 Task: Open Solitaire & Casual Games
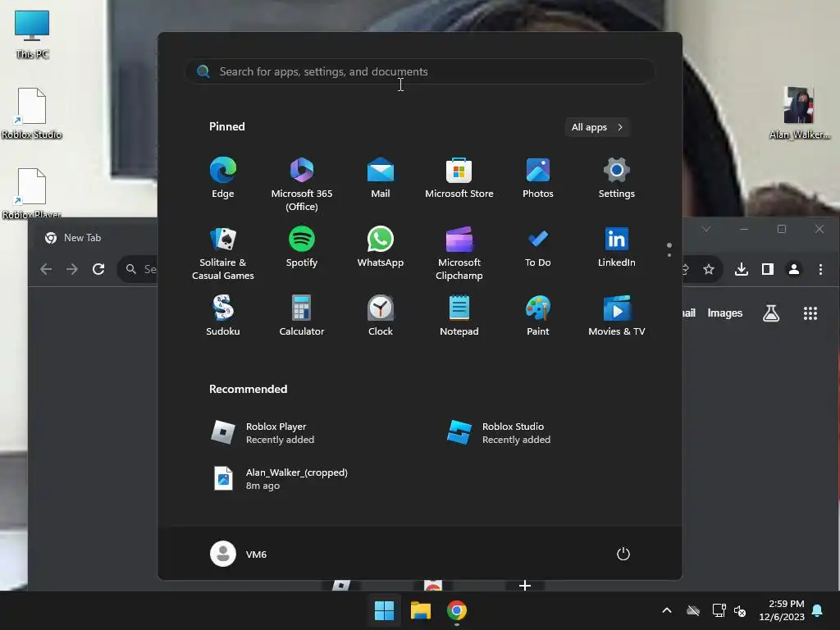point(223,253)
